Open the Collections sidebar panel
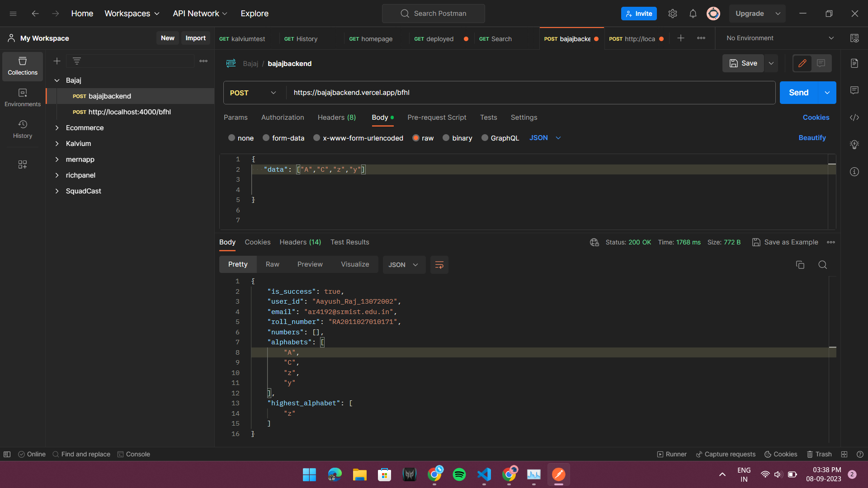Screen dimensions: 868x488 tap(22, 66)
